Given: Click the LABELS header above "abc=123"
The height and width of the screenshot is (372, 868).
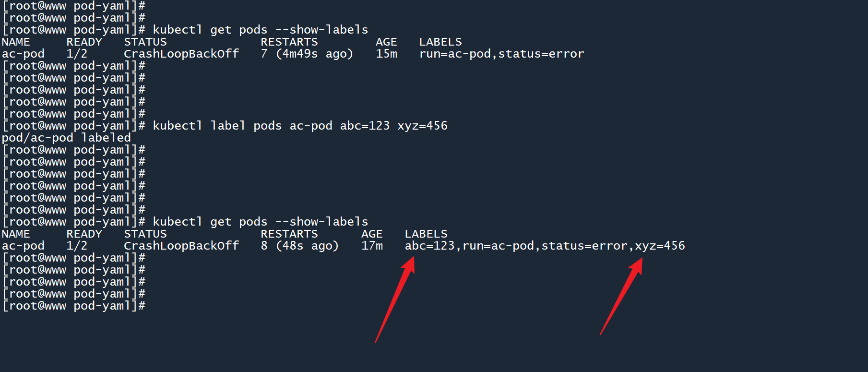Looking at the screenshot, I should click(426, 234).
